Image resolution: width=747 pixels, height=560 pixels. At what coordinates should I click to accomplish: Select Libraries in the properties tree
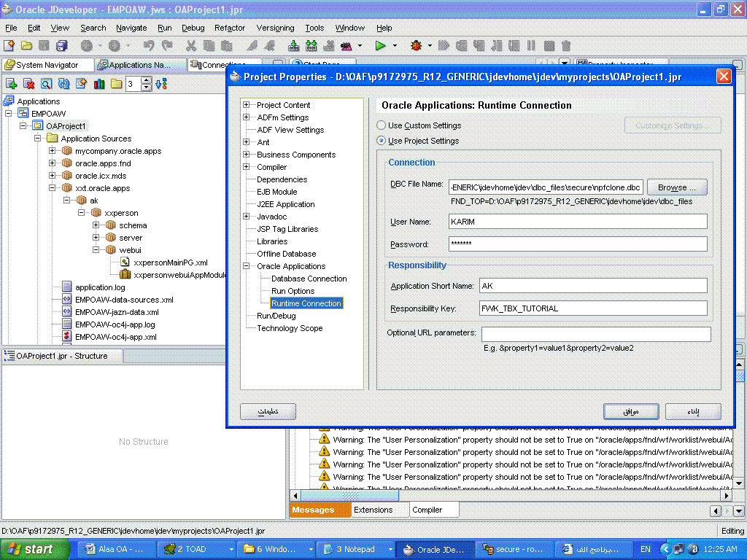(x=272, y=241)
